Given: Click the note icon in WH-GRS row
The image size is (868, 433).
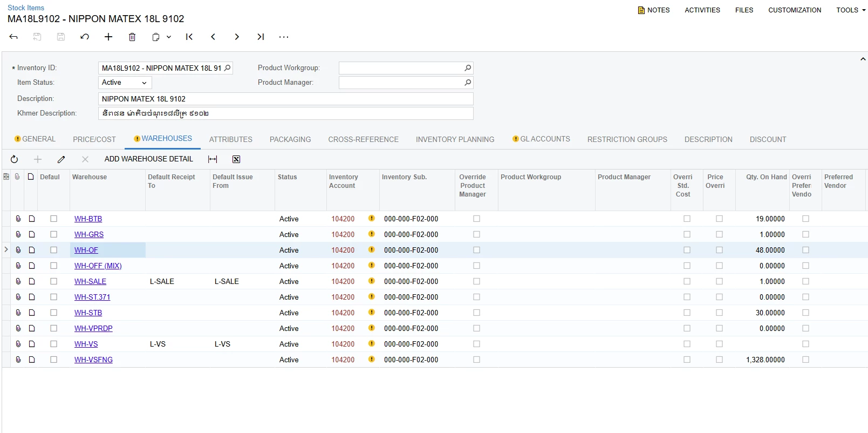Looking at the screenshot, I should [32, 234].
